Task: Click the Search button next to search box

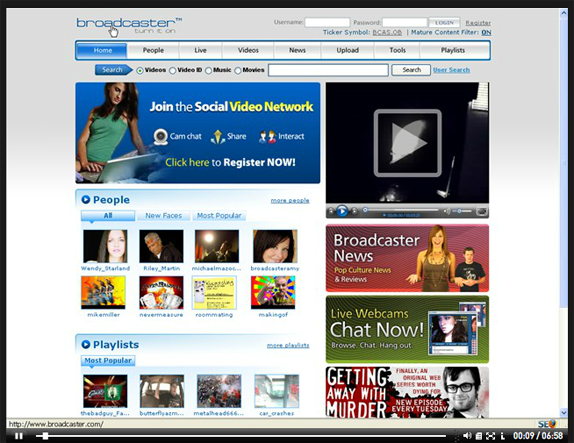Action: pos(411,70)
